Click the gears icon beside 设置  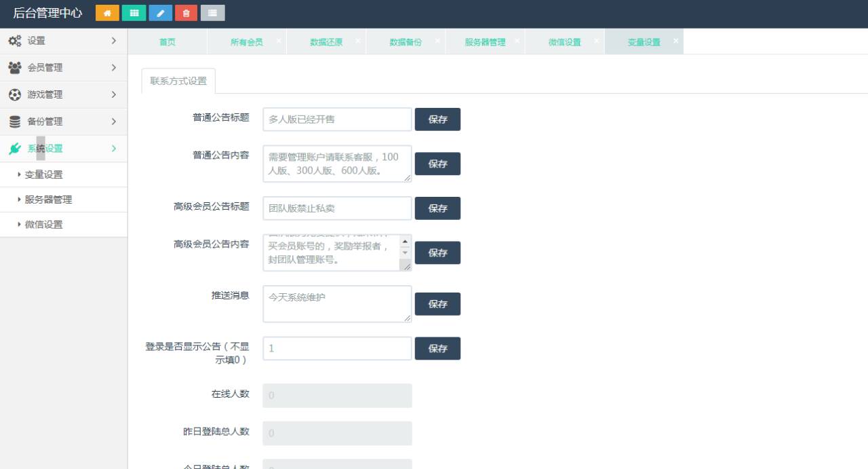pyautogui.click(x=14, y=41)
